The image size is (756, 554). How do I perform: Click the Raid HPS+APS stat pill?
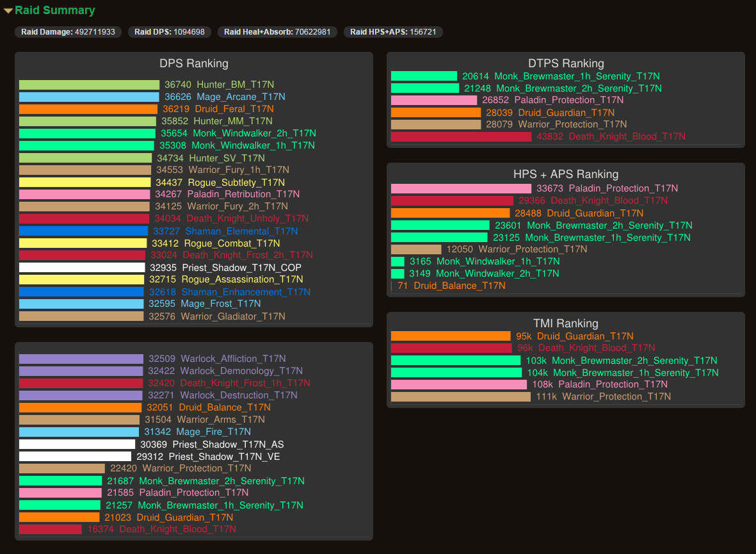tap(393, 32)
